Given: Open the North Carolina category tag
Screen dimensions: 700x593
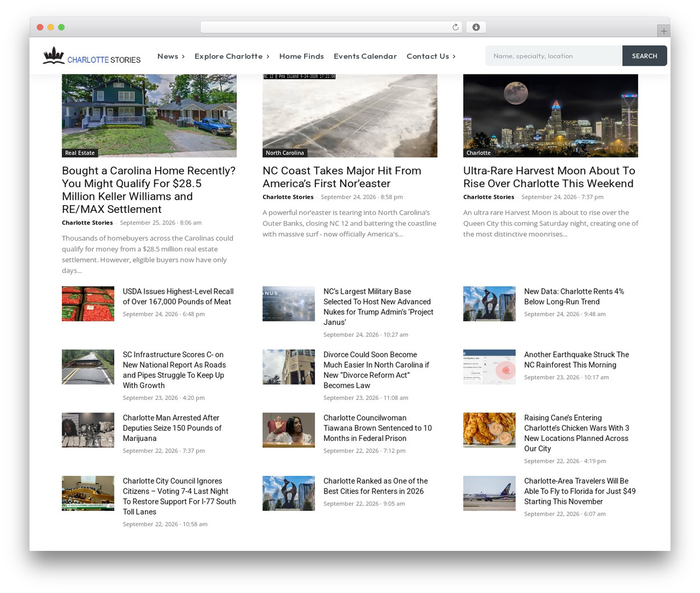Looking at the screenshot, I should click(x=285, y=153).
